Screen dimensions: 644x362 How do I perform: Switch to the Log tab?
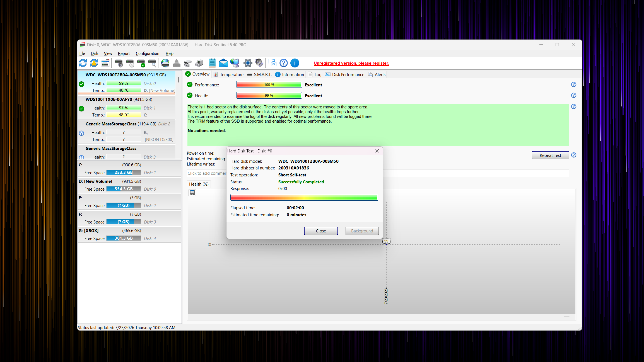315,75
